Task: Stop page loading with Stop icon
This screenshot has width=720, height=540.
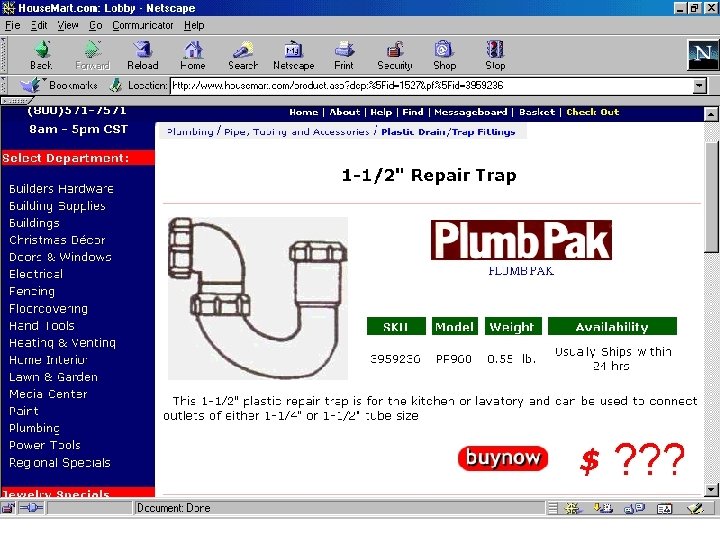Action: click(x=495, y=55)
